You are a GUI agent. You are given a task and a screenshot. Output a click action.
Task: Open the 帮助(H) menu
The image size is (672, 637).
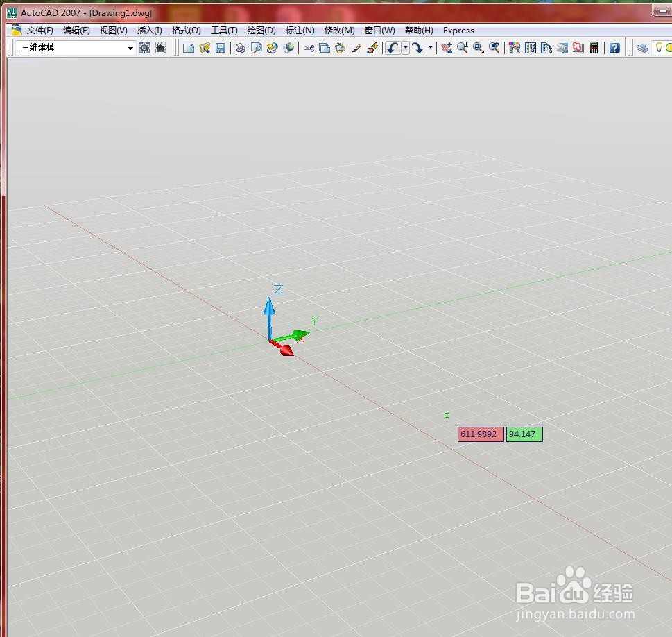tap(419, 31)
